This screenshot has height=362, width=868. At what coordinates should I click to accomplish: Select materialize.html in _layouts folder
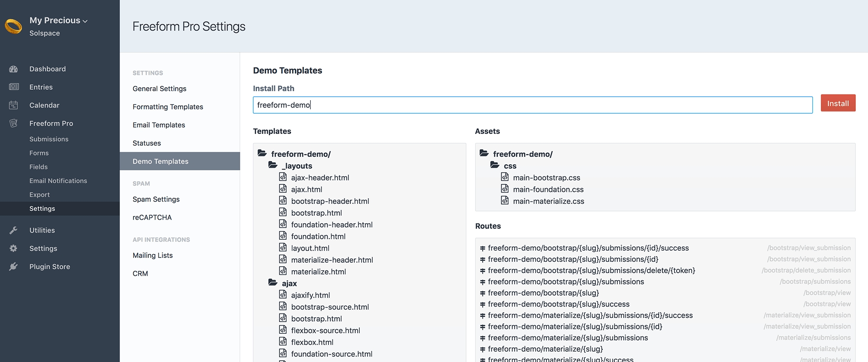(x=319, y=272)
